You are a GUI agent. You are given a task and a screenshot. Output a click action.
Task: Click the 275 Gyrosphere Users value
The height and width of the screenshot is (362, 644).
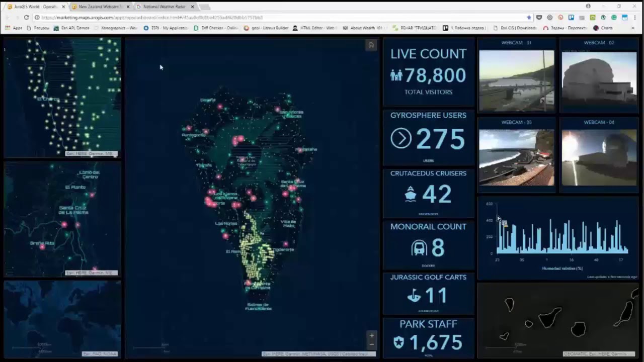[x=441, y=140]
